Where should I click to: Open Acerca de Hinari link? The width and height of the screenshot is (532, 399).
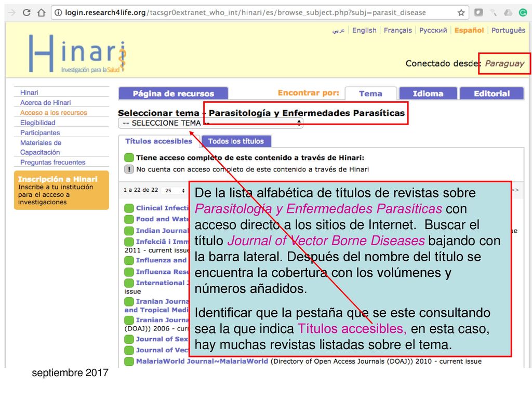click(46, 102)
